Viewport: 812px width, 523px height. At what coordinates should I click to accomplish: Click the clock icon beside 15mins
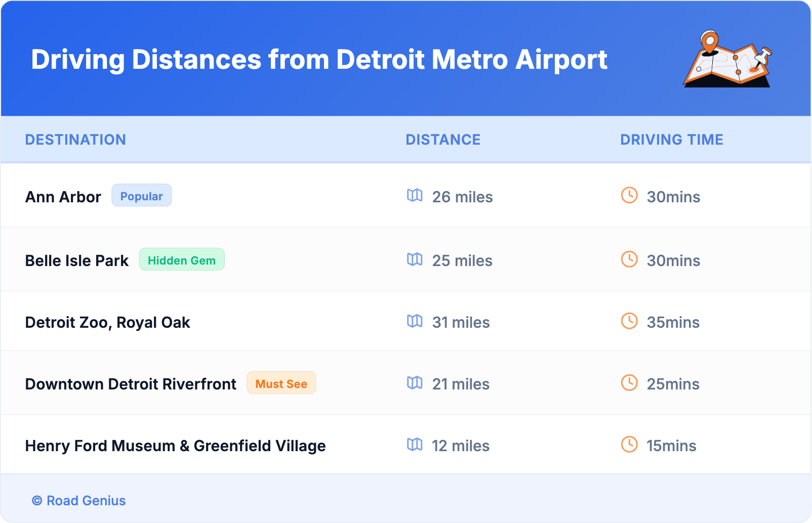pos(629,445)
